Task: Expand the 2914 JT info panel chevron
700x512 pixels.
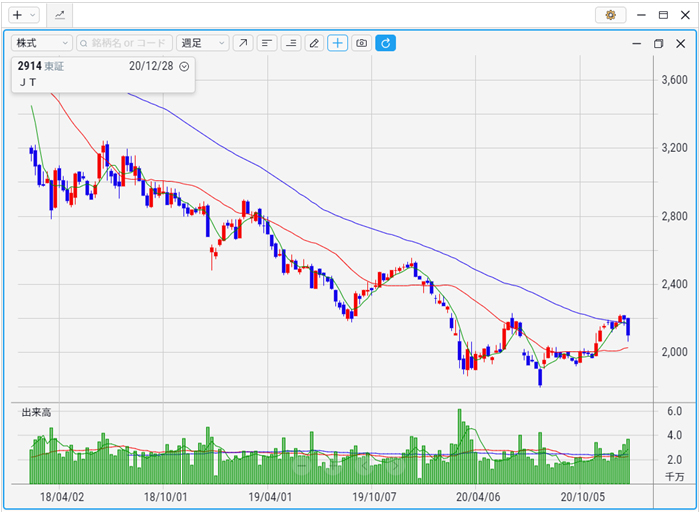Action: point(184,66)
